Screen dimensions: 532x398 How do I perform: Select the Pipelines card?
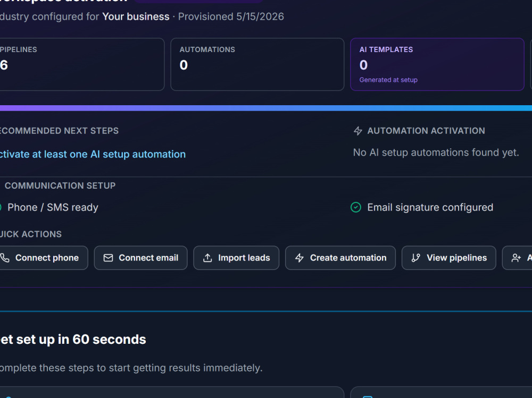point(82,64)
